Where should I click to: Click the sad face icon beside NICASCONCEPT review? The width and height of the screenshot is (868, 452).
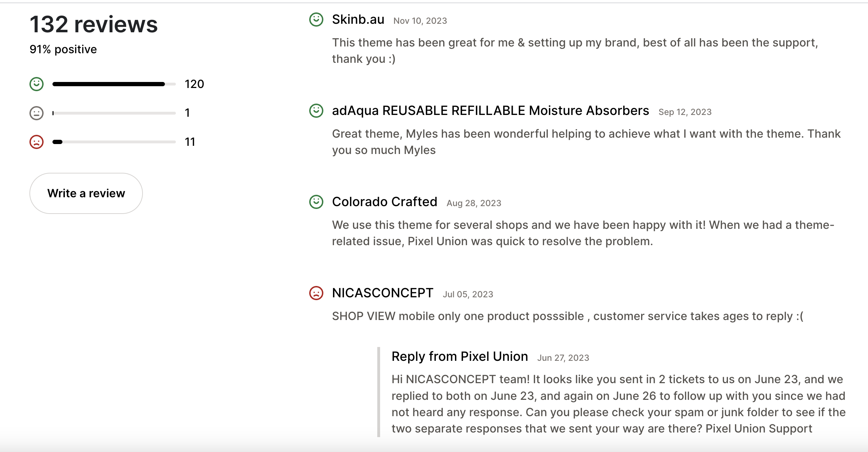click(x=316, y=293)
